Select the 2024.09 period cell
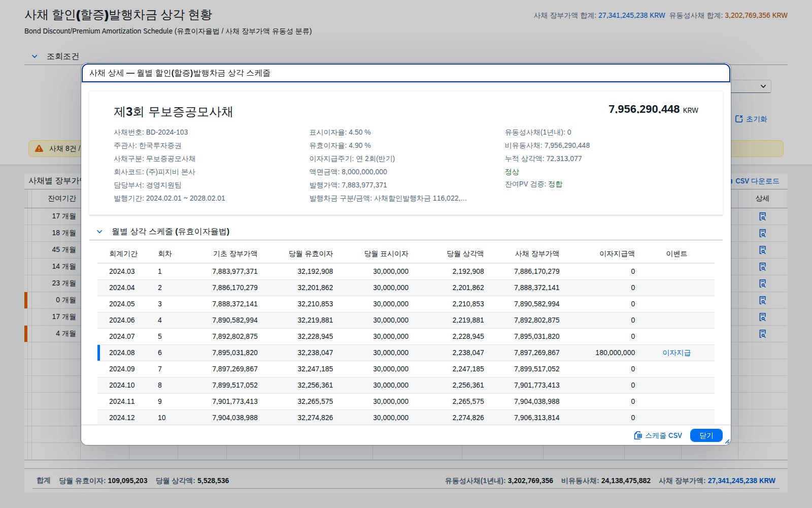The height and width of the screenshot is (508, 812). [x=122, y=369]
